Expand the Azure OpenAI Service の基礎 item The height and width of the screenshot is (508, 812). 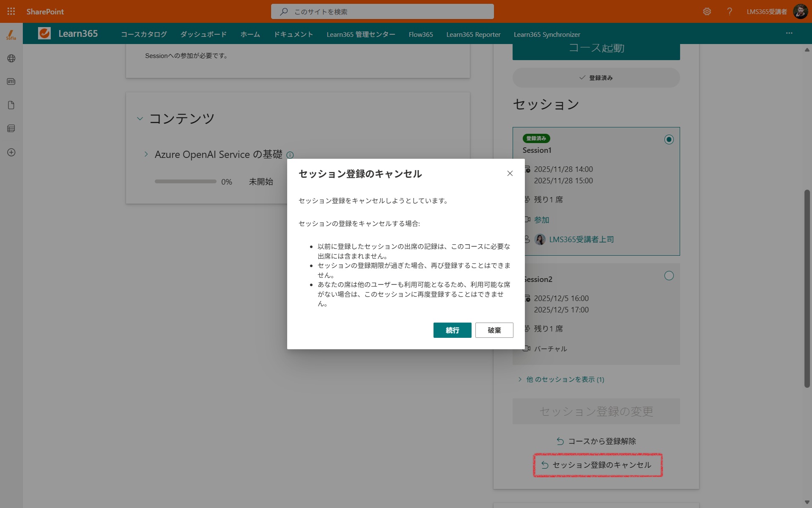(146, 154)
